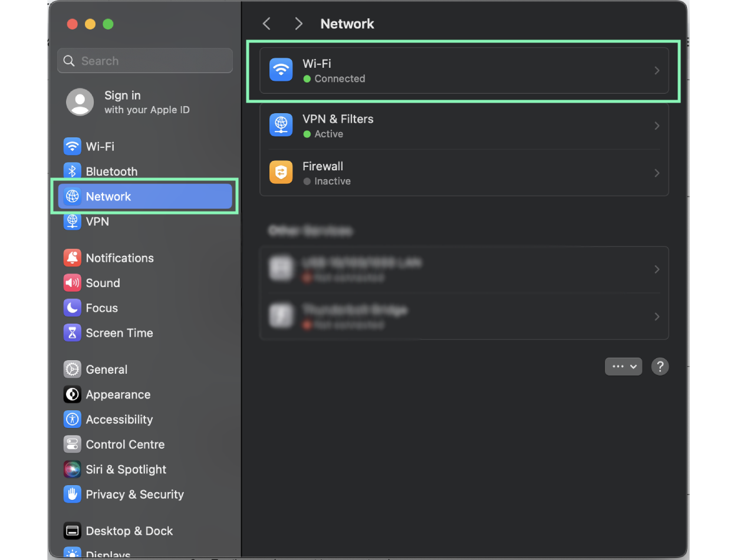This screenshot has height=560, width=737.
Task: Click the orange Firewall icon
Action: tap(281, 173)
